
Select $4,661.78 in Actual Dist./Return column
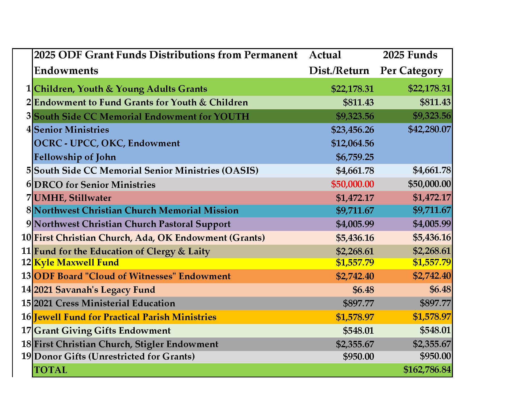pos(355,171)
